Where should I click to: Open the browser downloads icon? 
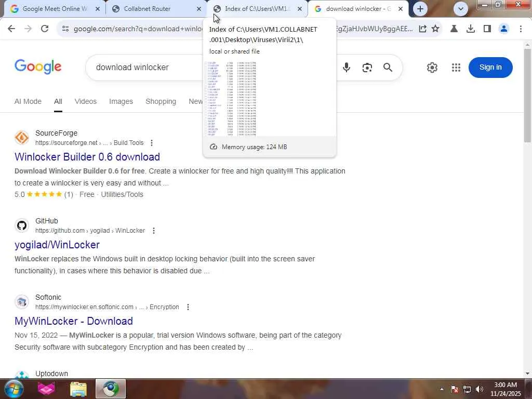471,29
